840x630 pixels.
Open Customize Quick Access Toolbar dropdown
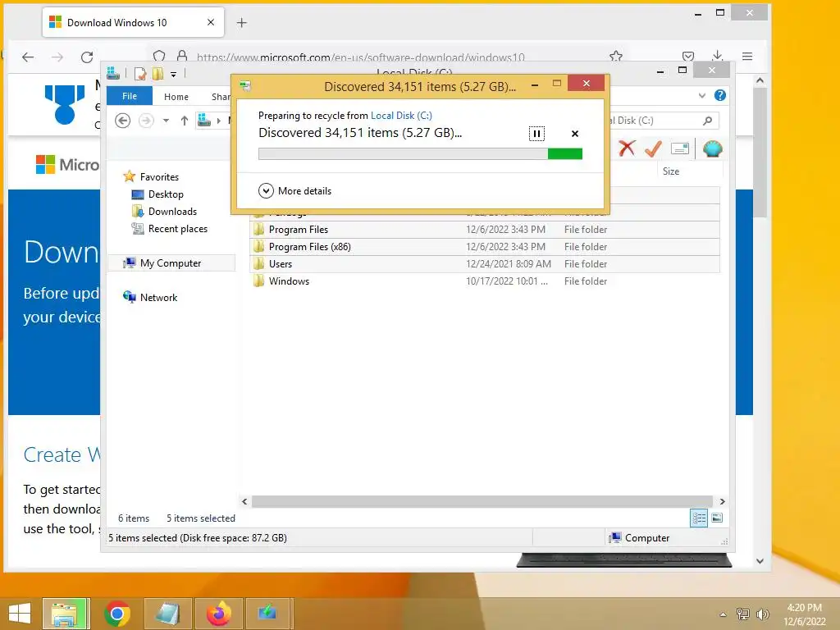[x=174, y=75]
